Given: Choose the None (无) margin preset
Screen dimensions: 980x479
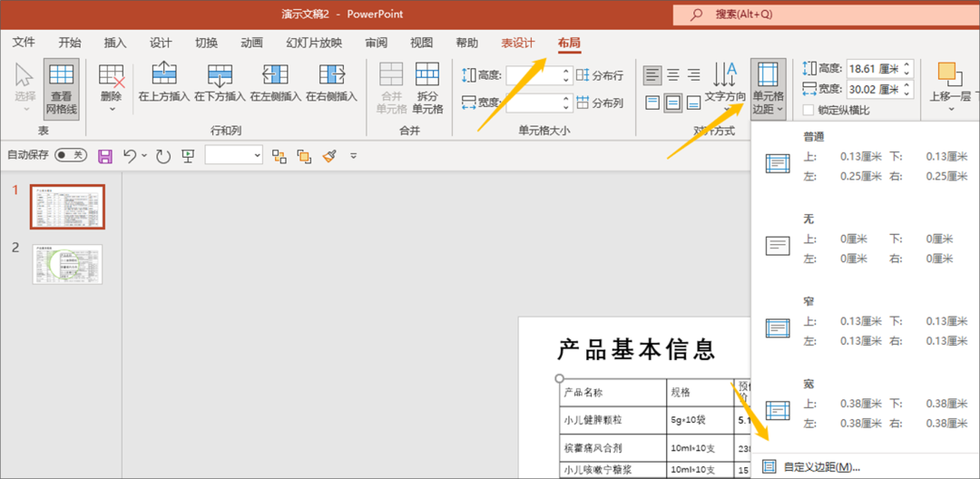Looking at the screenshot, I should 866,239.
